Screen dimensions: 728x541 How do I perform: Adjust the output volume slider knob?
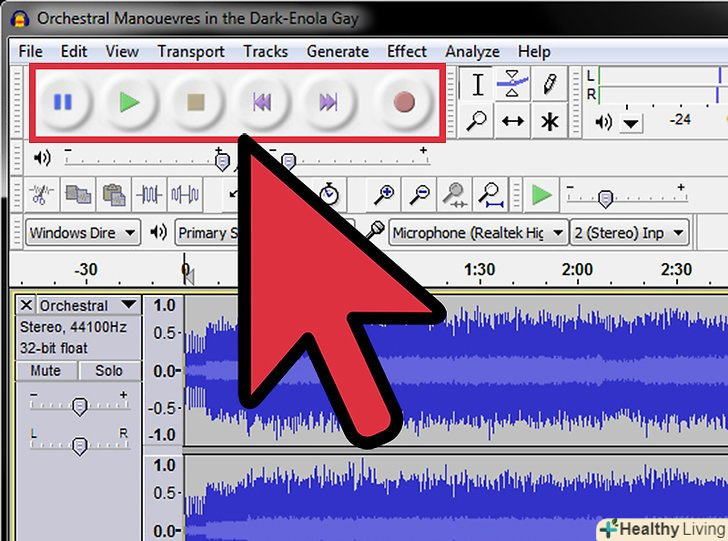click(x=222, y=162)
